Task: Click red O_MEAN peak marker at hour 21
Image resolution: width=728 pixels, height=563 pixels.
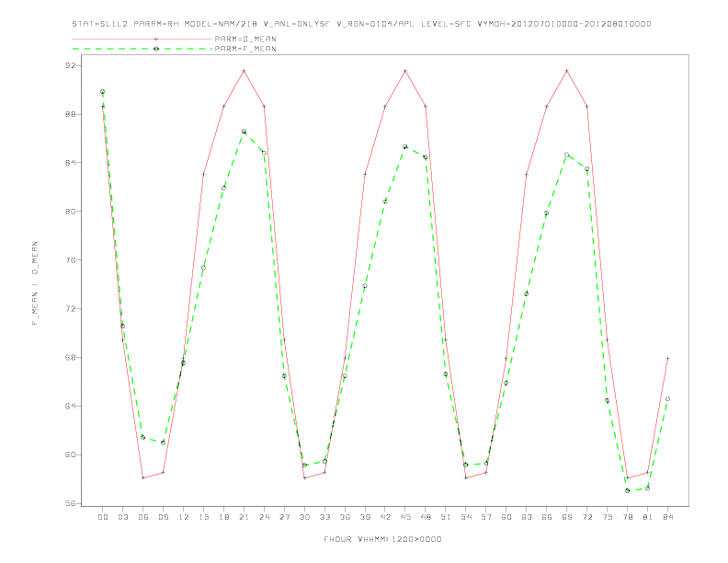Action: click(244, 71)
